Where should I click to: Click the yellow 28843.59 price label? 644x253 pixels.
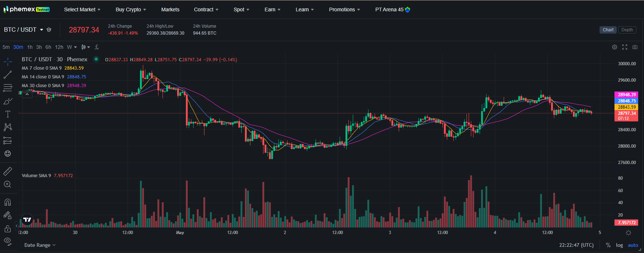point(626,107)
